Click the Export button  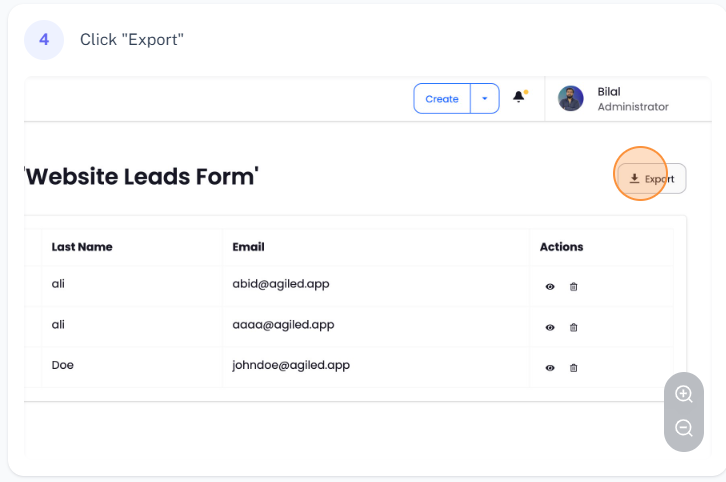(x=652, y=179)
